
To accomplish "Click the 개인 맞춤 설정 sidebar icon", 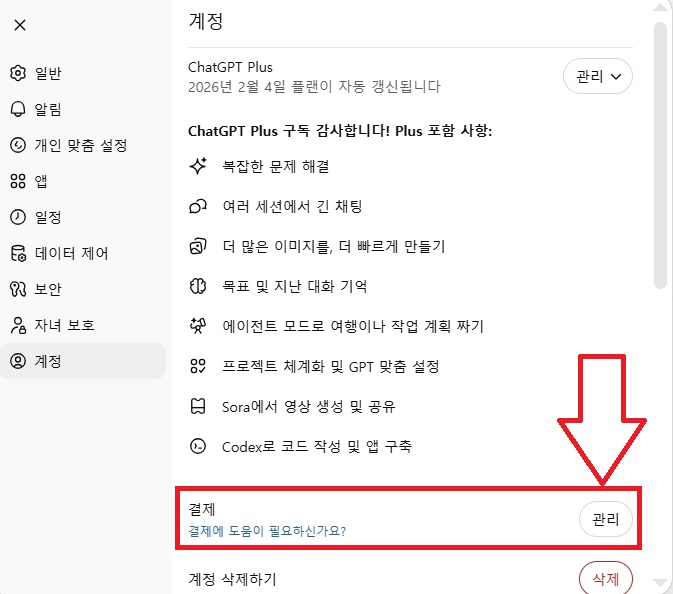I will click(x=18, y=145).
